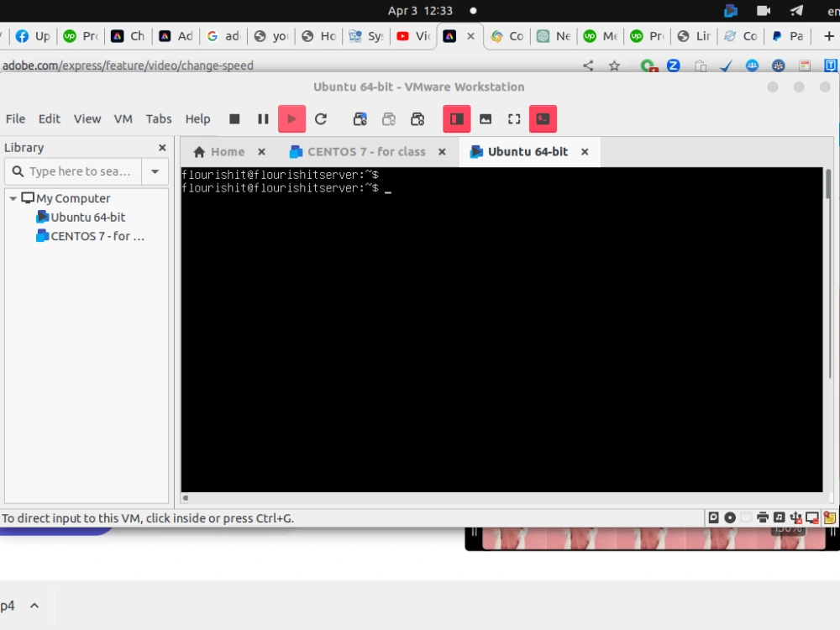Click the sound card icon in status bar
The width and height of the screenshot is (840, 630).
coord(780,517)
